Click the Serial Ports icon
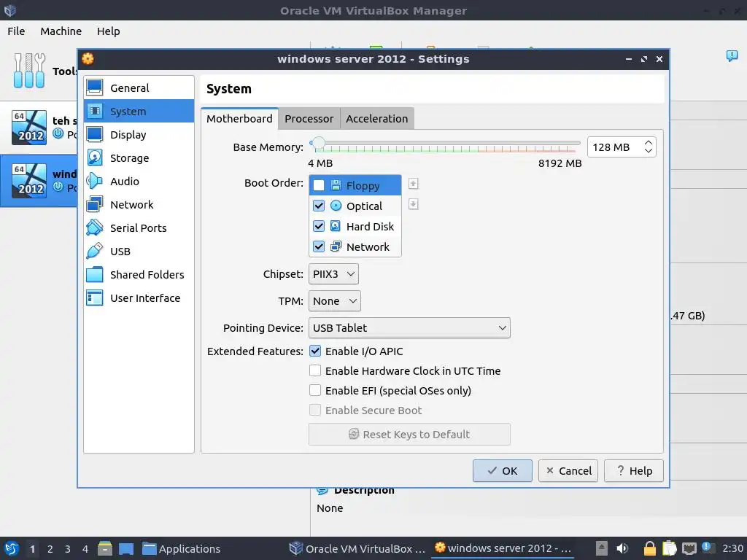The width and height of the screenshot is (747, 560). tap(94, 227)
